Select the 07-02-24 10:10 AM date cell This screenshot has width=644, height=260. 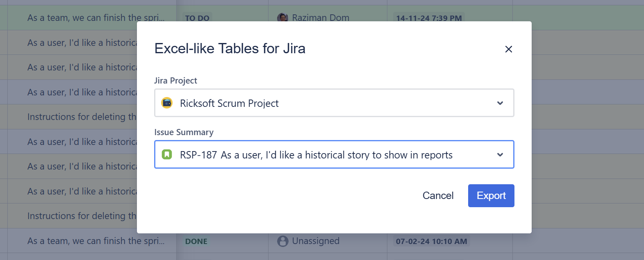[x=431, y=241]
